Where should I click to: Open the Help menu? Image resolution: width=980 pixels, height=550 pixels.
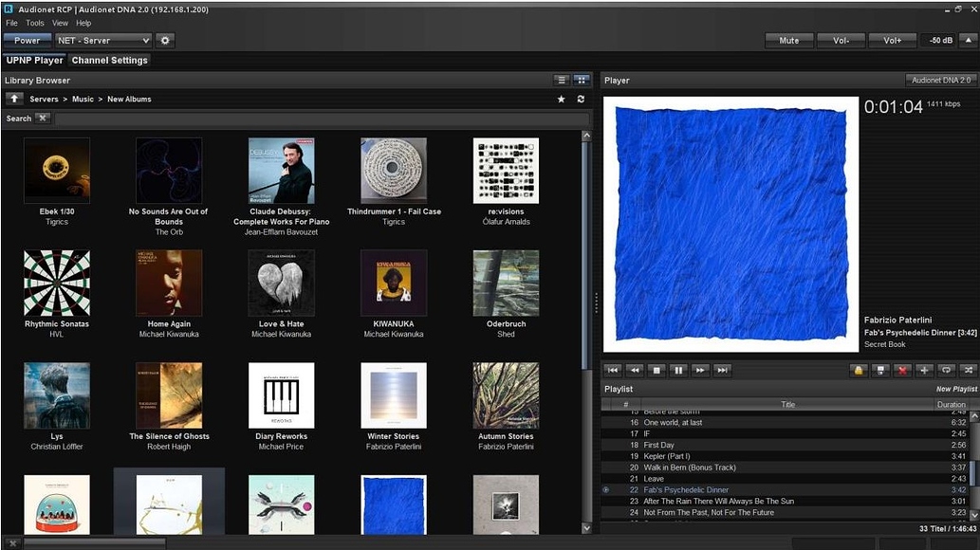[x=83, y=23]
